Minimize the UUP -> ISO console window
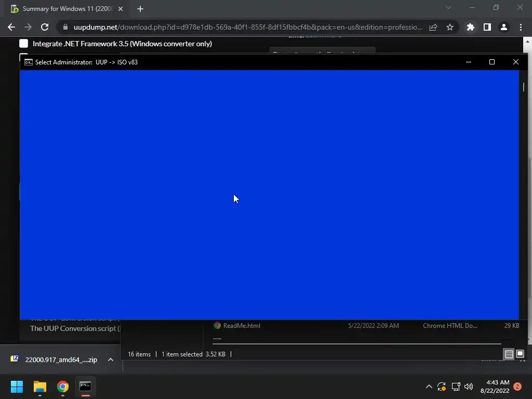 click(x=469, y=62)
